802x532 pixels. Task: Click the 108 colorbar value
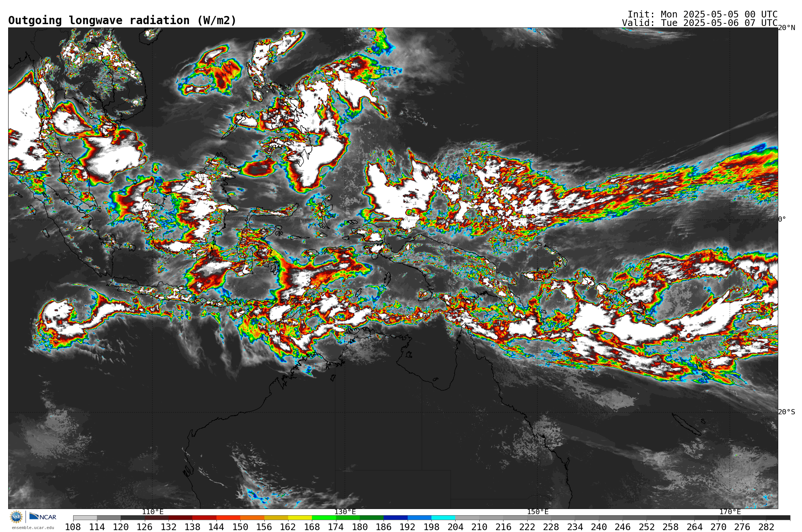coord(73,527)
